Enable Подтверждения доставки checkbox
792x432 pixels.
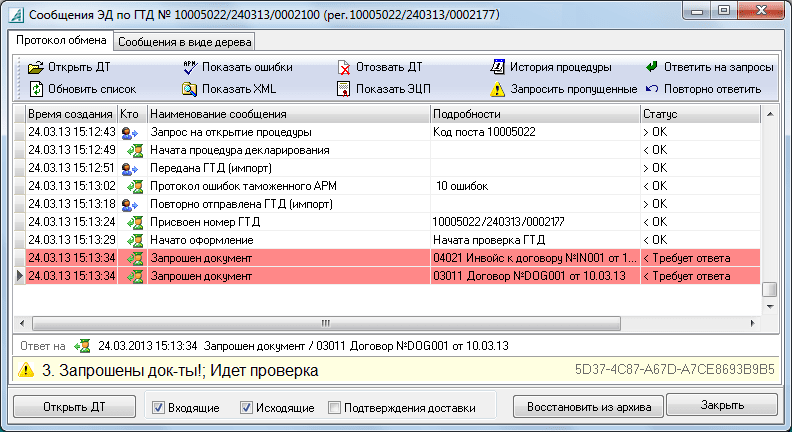335,407
